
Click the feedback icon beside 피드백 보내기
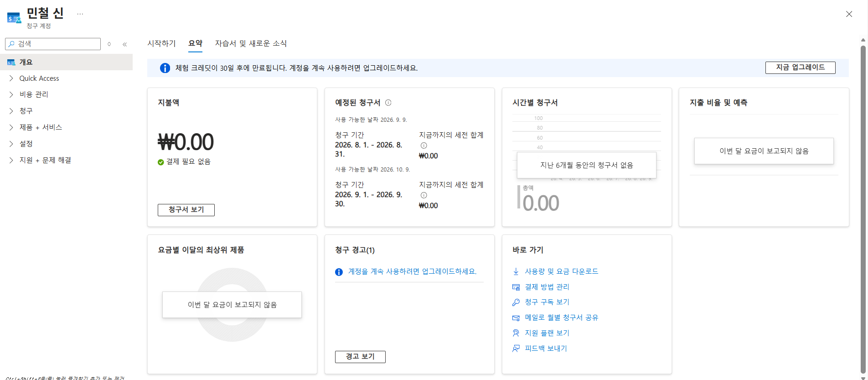pos(516,349)
